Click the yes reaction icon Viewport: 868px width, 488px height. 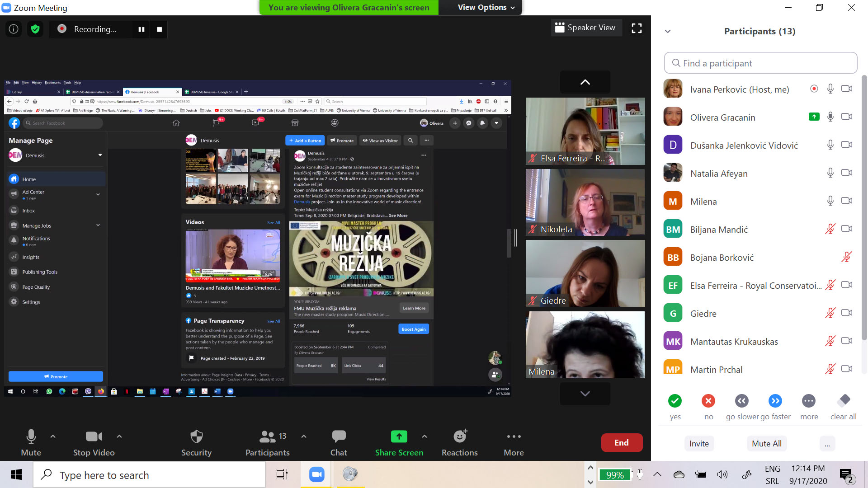pos(675,401)
